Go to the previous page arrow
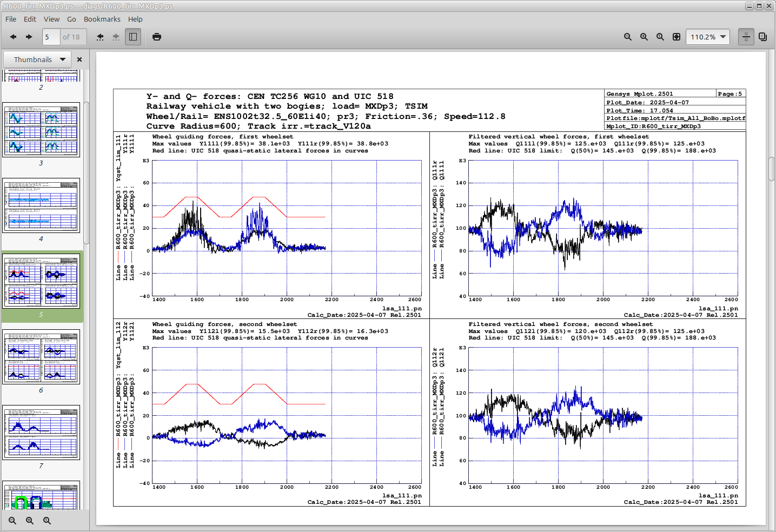The image size is (776, 532). (13, 37)
